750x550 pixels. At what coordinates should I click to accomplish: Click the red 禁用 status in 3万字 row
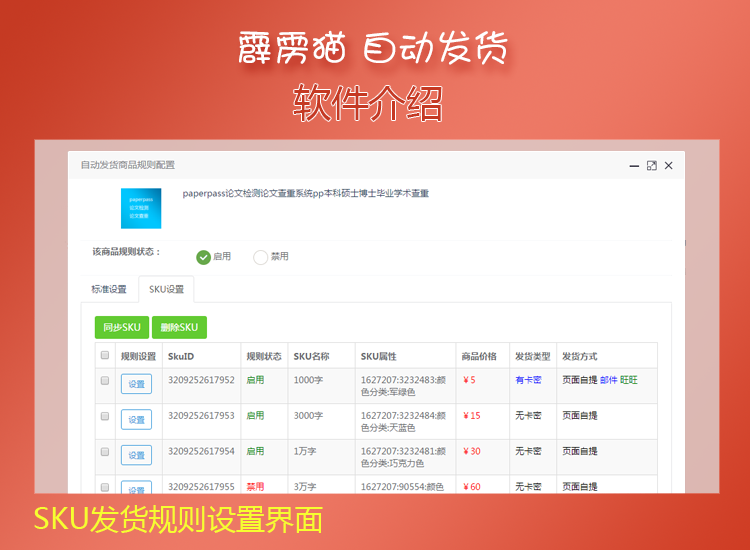click(x=255, y=486)
